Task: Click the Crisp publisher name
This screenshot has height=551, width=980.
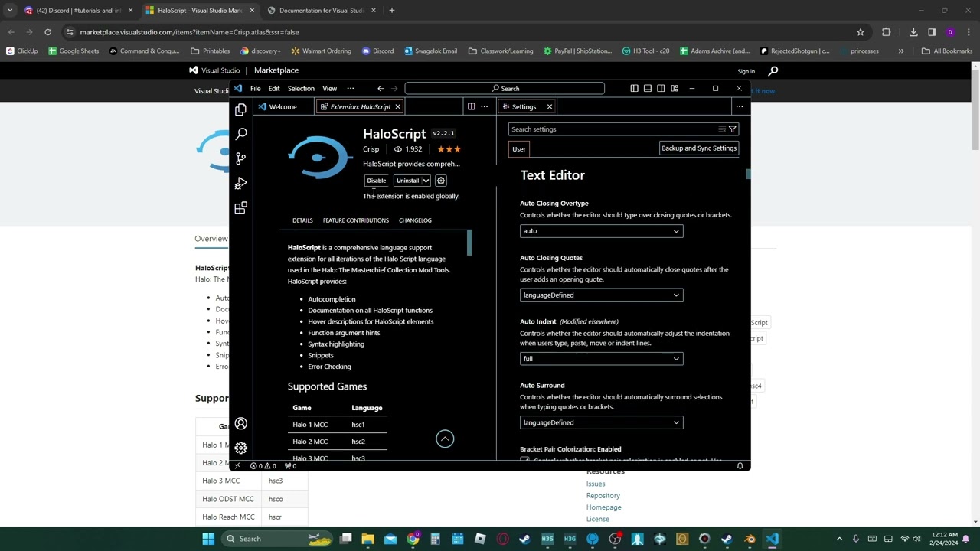Action: point(371,149)
